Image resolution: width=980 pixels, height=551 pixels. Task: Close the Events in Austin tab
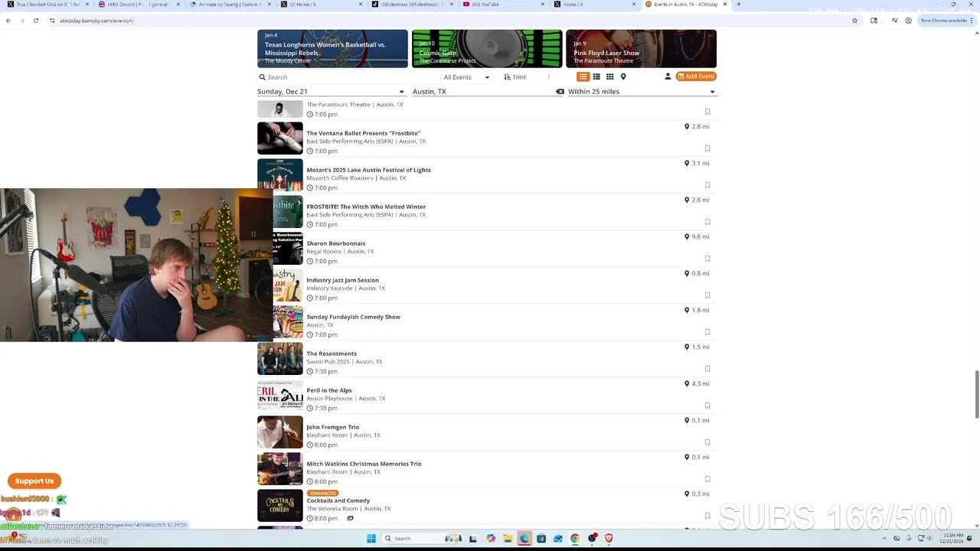coord(724,5)
